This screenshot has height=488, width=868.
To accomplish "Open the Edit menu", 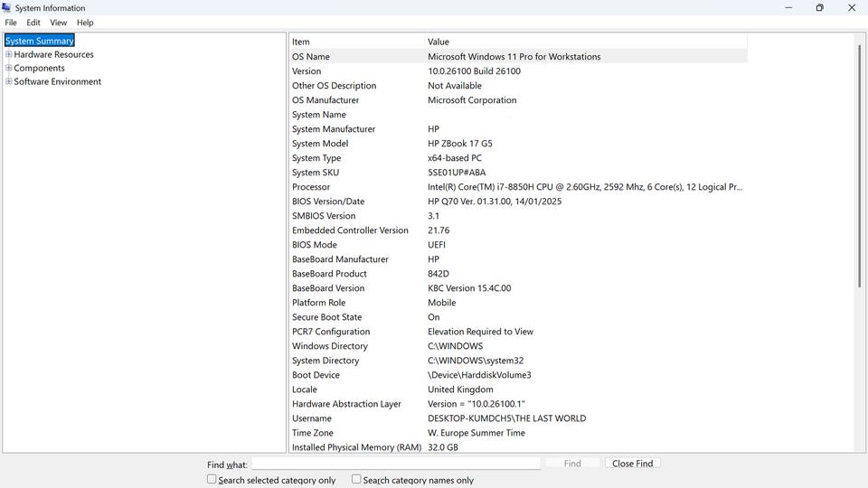I will pyautogui.click(x=33, y=23).
